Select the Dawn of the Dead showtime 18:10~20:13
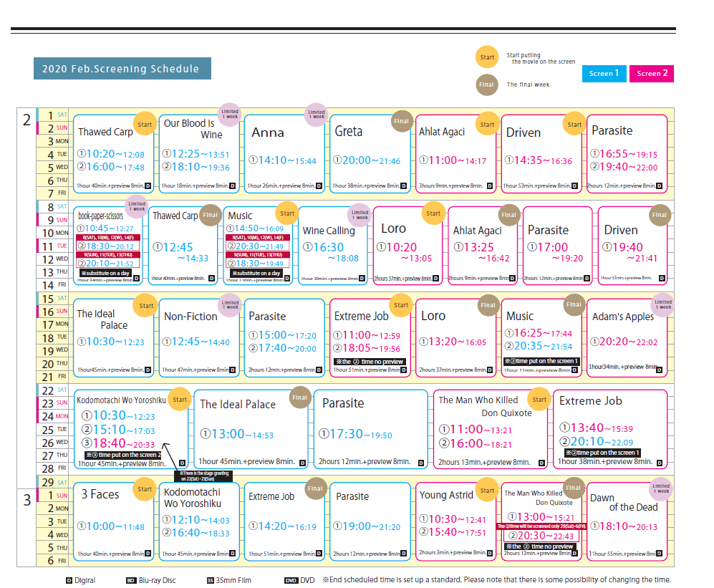This screenshot has height=588, width=714. (x=624, y=526)
